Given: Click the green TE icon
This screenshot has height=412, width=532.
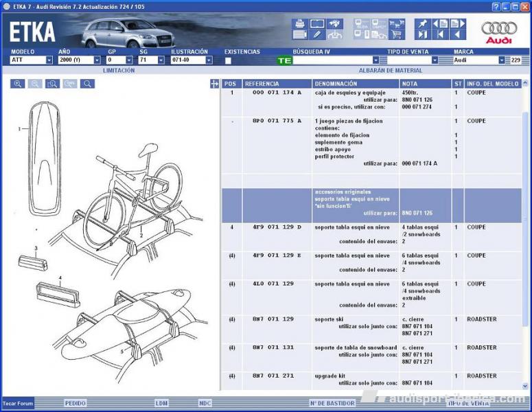Looking at the screenshot, I should [284, 60].
